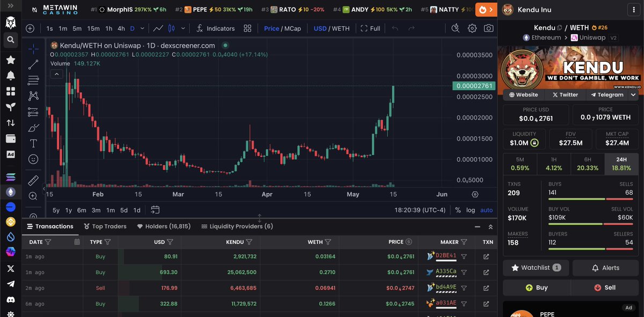This screenshot has height=317, width=644.
Task: Open the star watchlist icon in sidebar
Action: 10,60
